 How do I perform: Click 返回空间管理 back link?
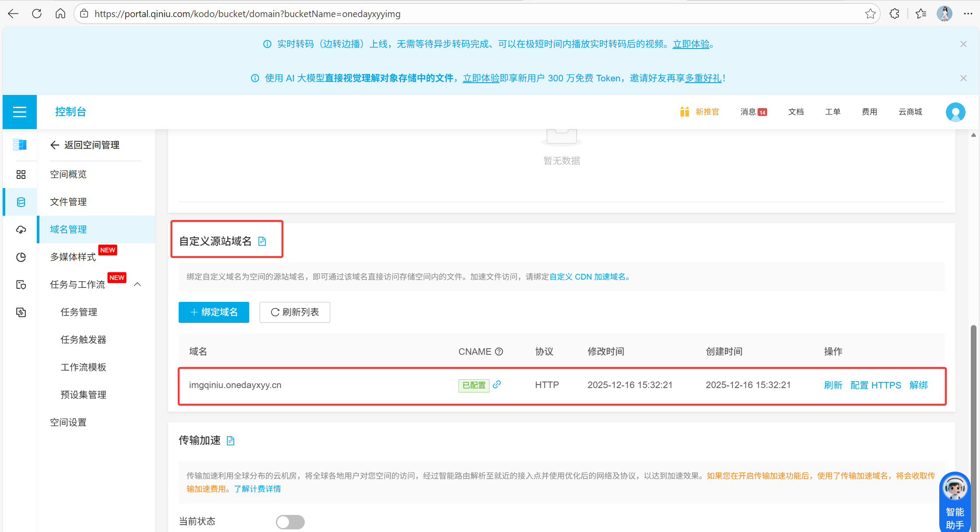coord(85,145)
